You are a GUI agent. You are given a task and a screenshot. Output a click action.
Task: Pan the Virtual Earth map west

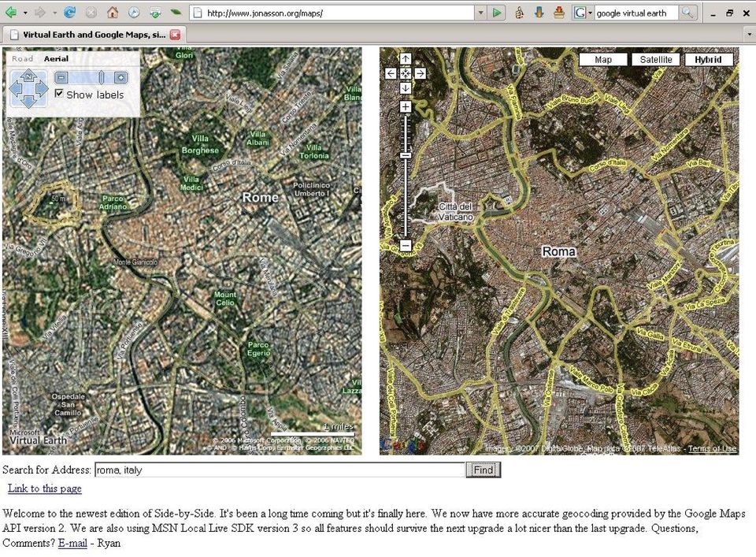pos(16,88)
